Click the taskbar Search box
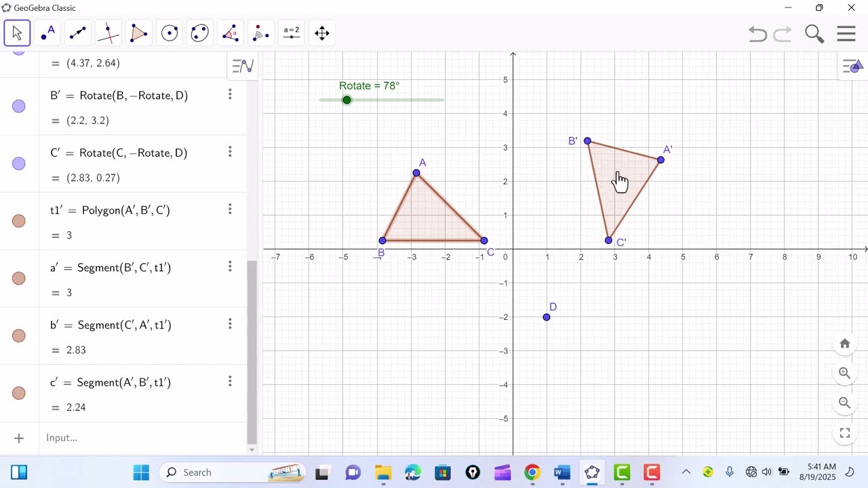The image size is (868, 488). pos(232,472)
